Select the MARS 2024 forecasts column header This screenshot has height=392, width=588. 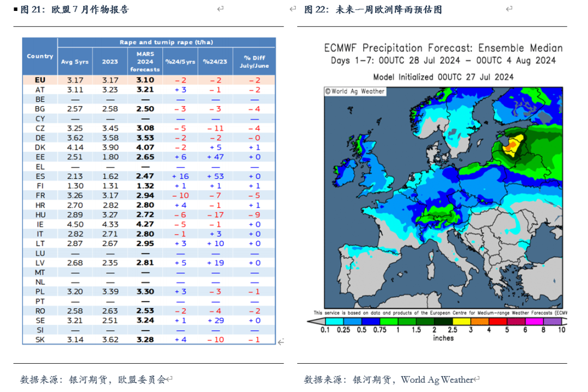[x=145, y=62]
